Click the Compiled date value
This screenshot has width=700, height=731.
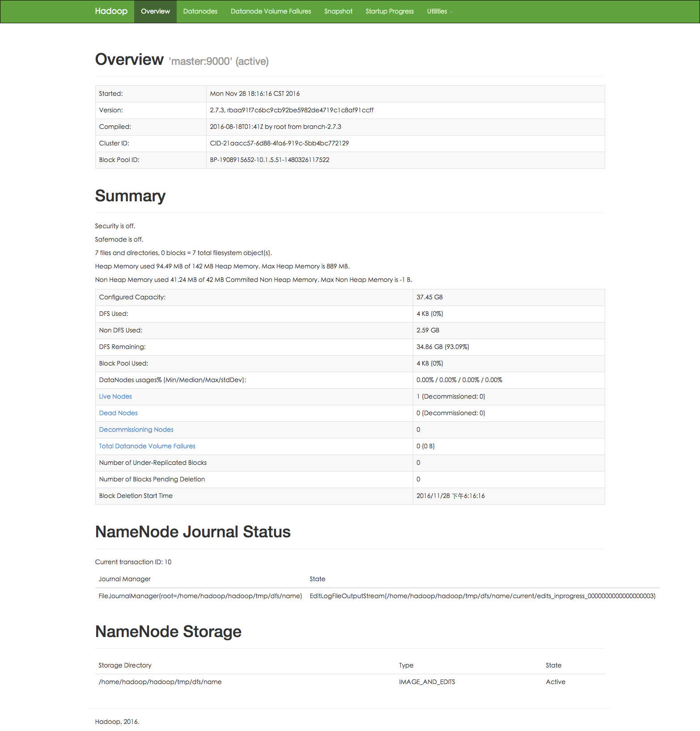(276, 127)
